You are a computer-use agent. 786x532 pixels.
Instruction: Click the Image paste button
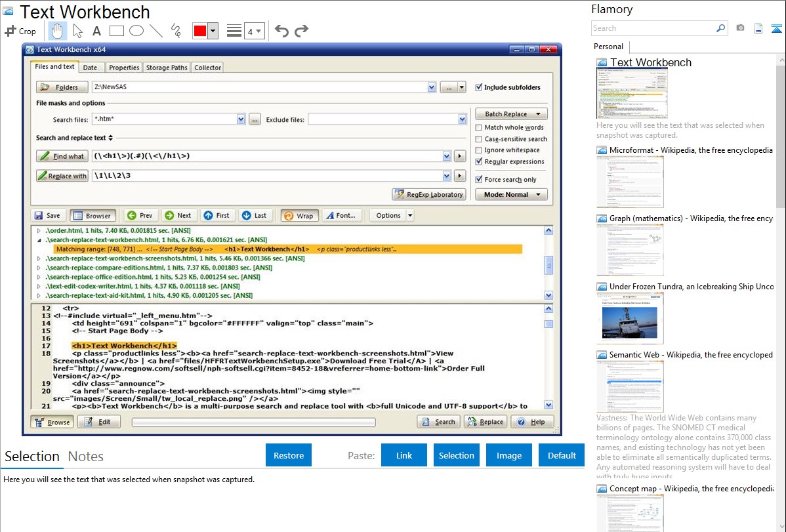509,455
